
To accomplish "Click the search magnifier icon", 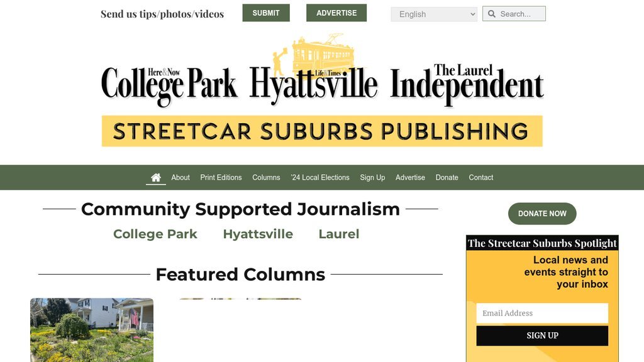I will pos(491,14).
